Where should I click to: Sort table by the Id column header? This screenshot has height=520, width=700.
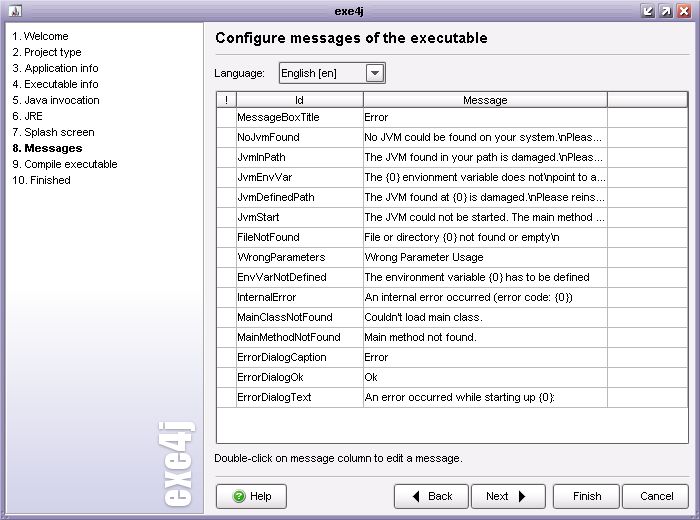pyautogui.click(x=300, y=100)
